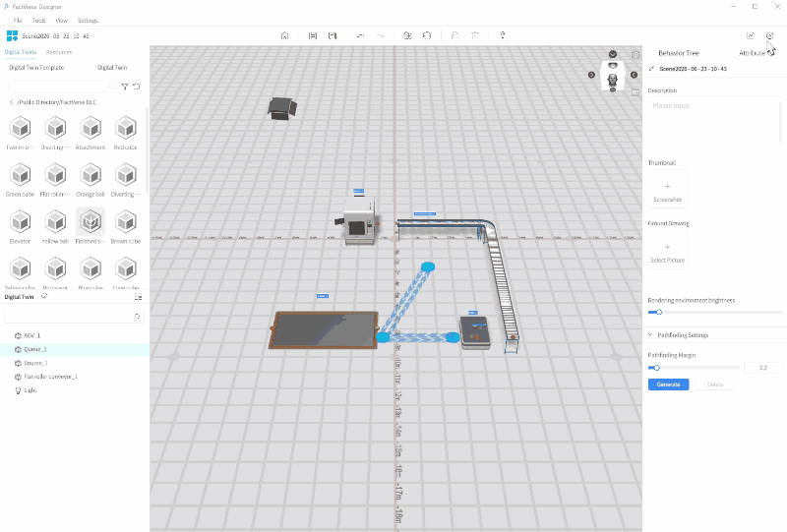Click the save scene icon in the toolbar

[x=313, y=35]
